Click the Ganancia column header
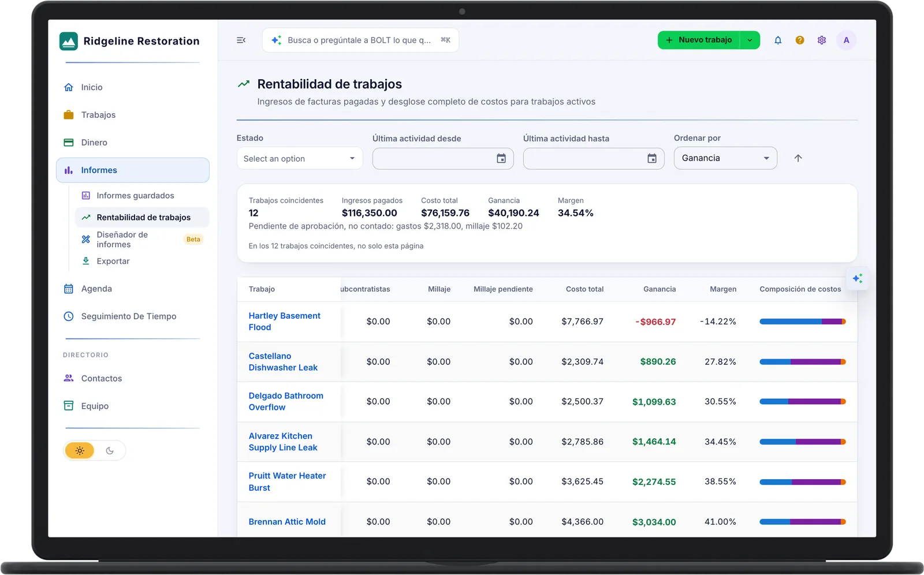Screen dimensions: 924x575 (660, 289)
